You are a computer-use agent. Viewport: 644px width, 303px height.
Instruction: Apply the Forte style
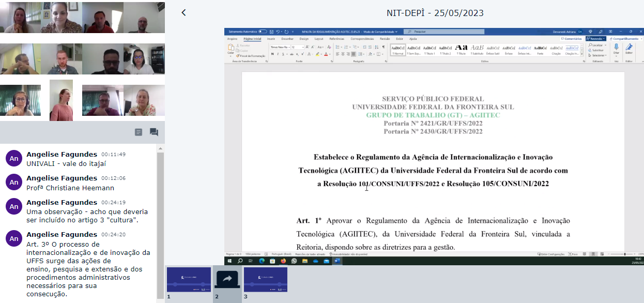pos(540,50)
